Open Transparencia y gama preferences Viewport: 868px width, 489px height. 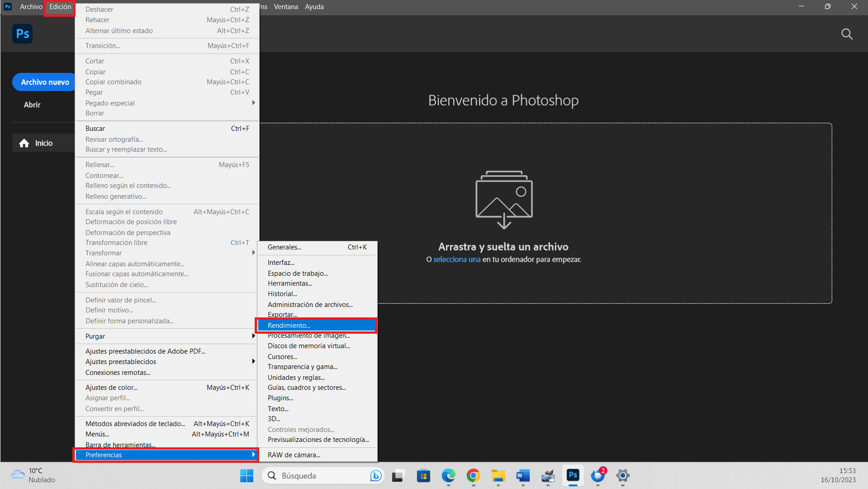(317, 367)
